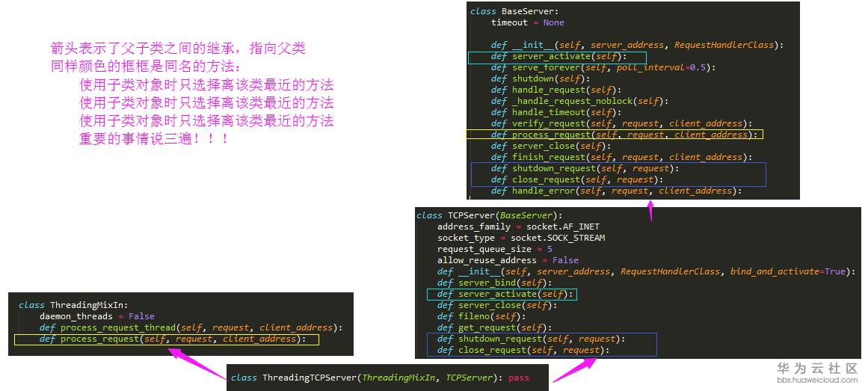
Task: Click close_request method in BaseServer
Action: [577, 179]
